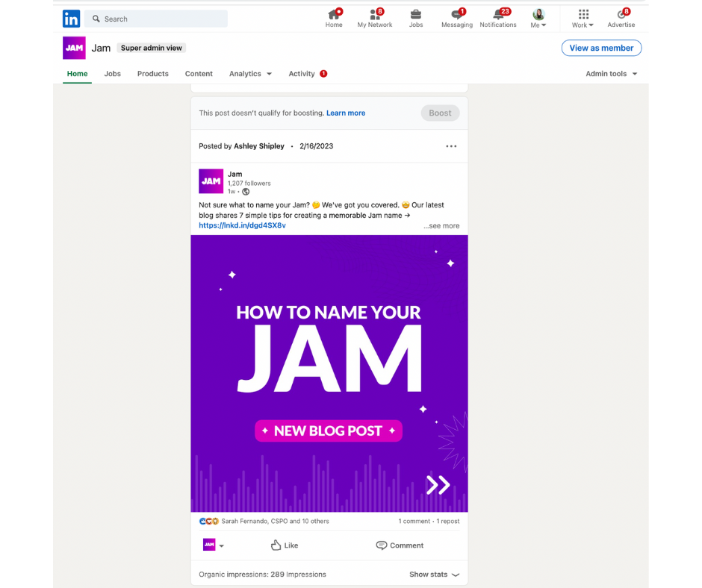Click the View as member button
This screenshot has height=588, width=702.
pos(601,48)
